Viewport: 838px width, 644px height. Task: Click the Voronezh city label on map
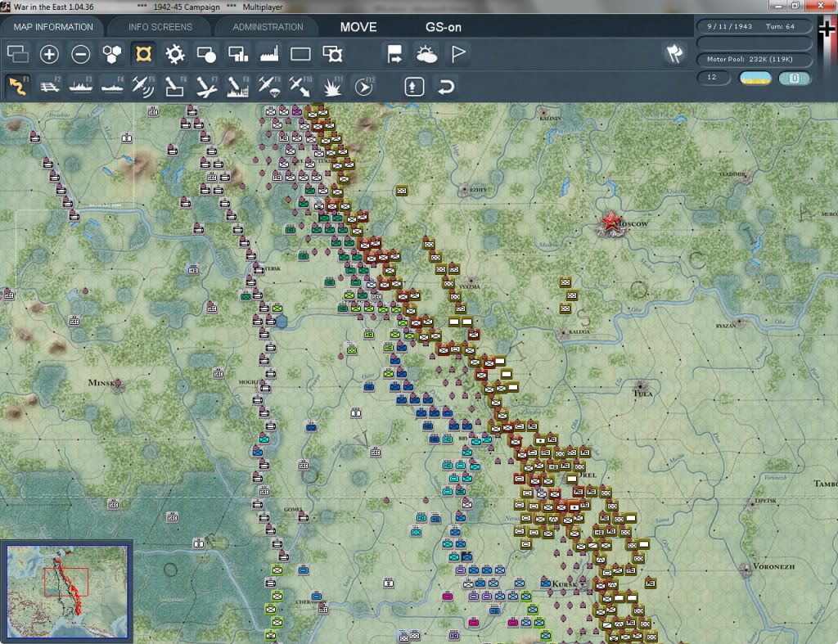click(x=773, y=566)
